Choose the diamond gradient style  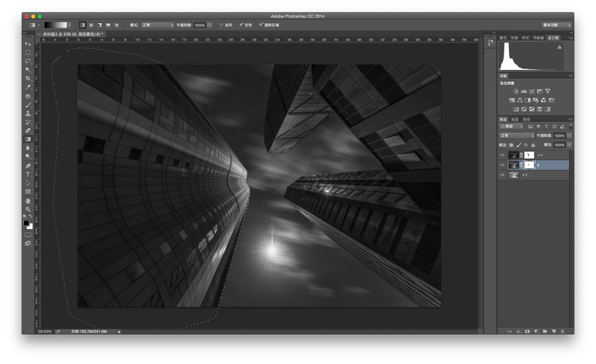[117, 25]
